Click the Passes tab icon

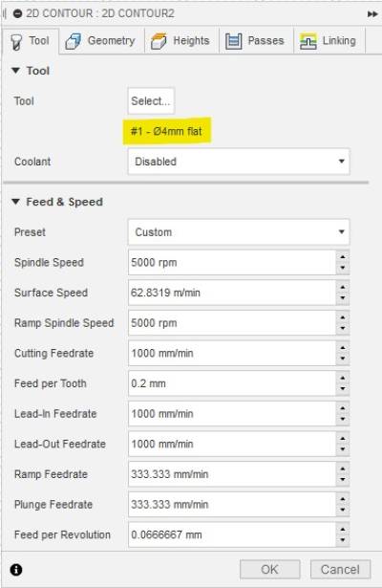coord(234,41)
